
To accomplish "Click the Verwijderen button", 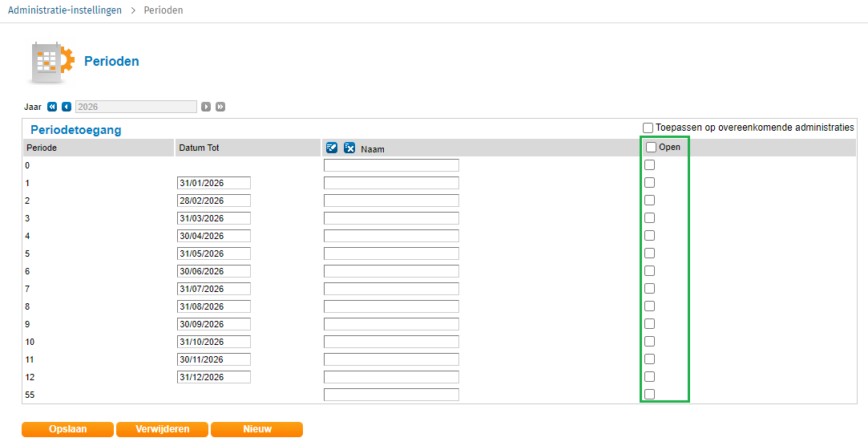I will 162,429.
